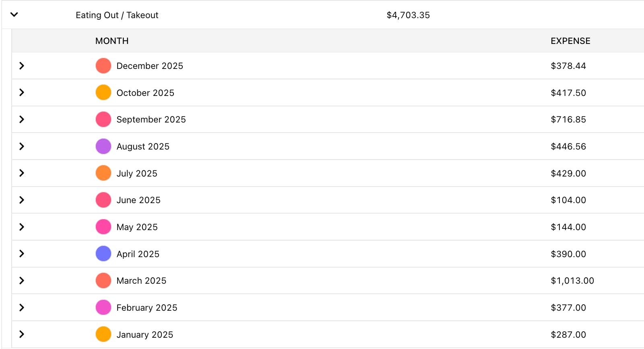The image size is (644, 349).
Task: Select the June 2025 month label
Action: 138,200
